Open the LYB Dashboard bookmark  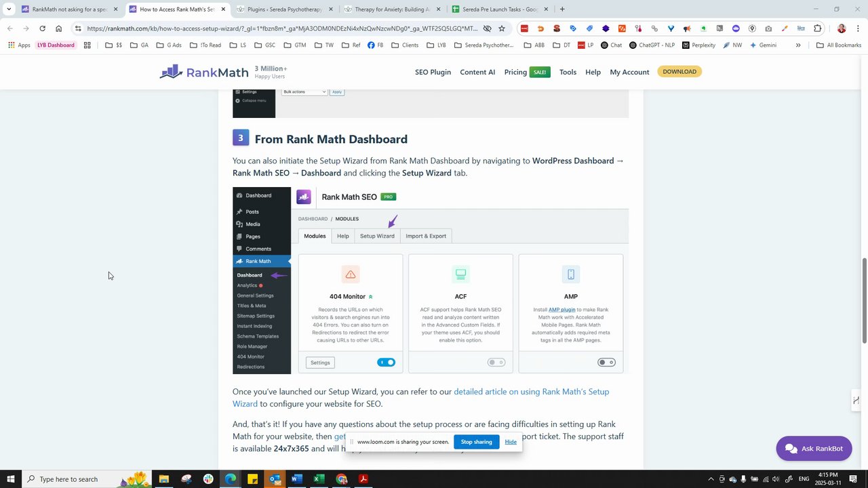(56, 45)
